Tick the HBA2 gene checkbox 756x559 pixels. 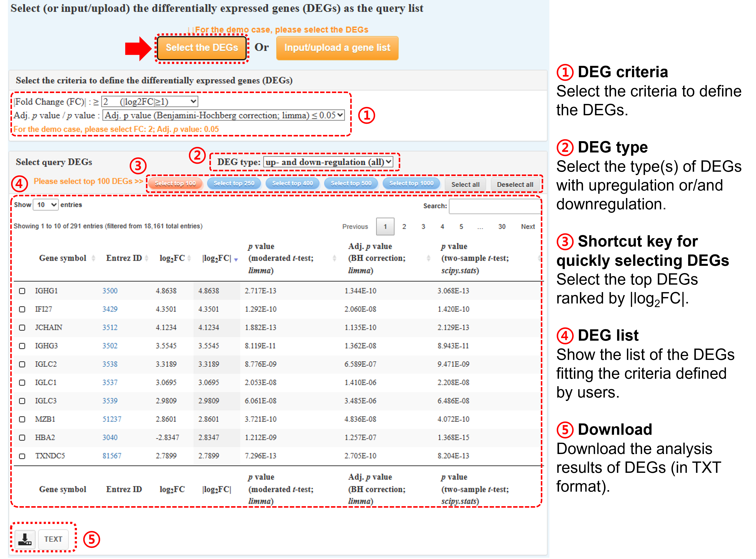[22, 438]
